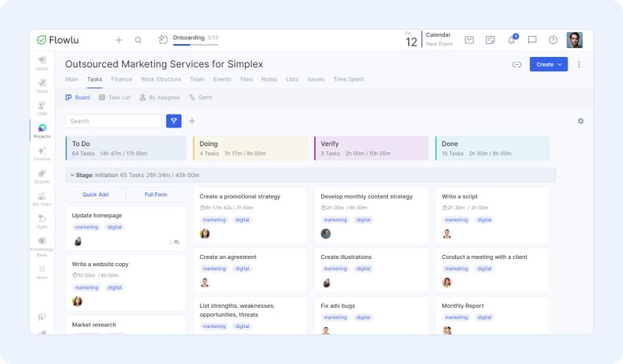623x364 pixels.
Task: Switch to Gantt view
Action: pyautogui.click(x=202, y=97)
